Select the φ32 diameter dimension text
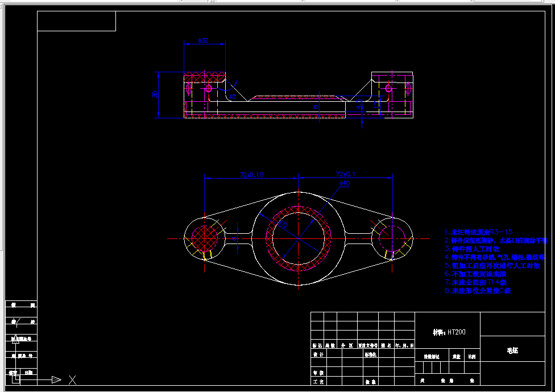Image resolution: width=555 pixels, height=392 pixels. pos(203,40)
